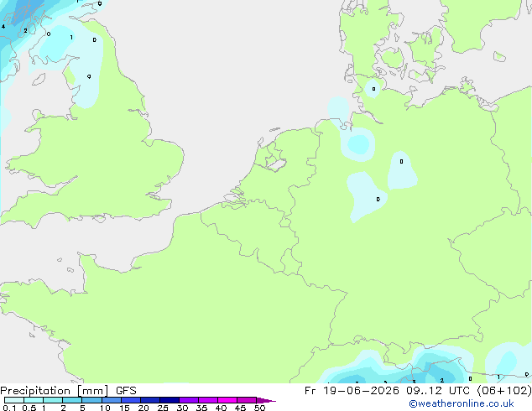Viewport: 532px width, 411px height.
Task: Select the 10–15 mm legend color swatch
Action: [x=112, y=400]
